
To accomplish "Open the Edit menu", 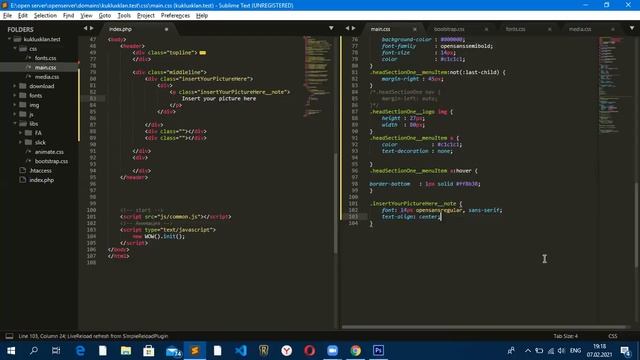I will coord(23,16).
